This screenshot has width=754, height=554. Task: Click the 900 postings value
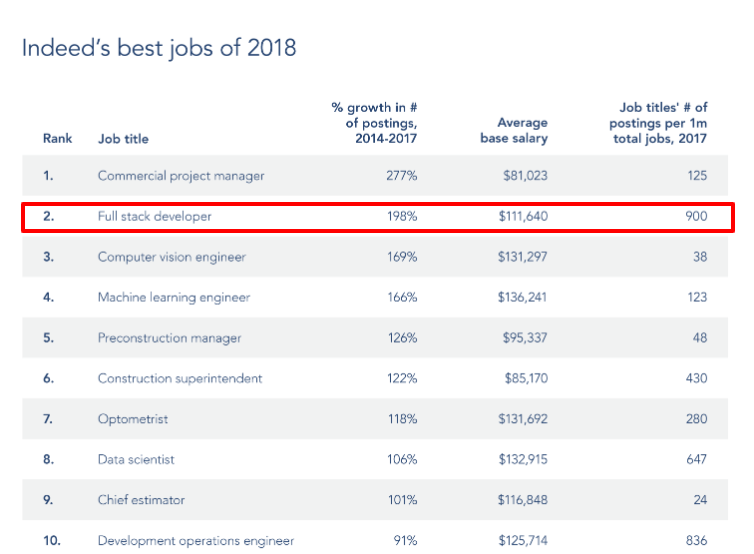pyautogui.click(x=696, y=216)
